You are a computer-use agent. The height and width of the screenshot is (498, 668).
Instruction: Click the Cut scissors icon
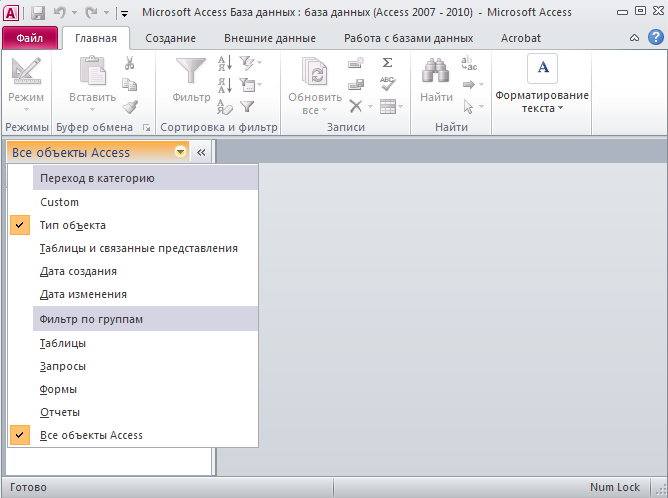coord(130,63)
